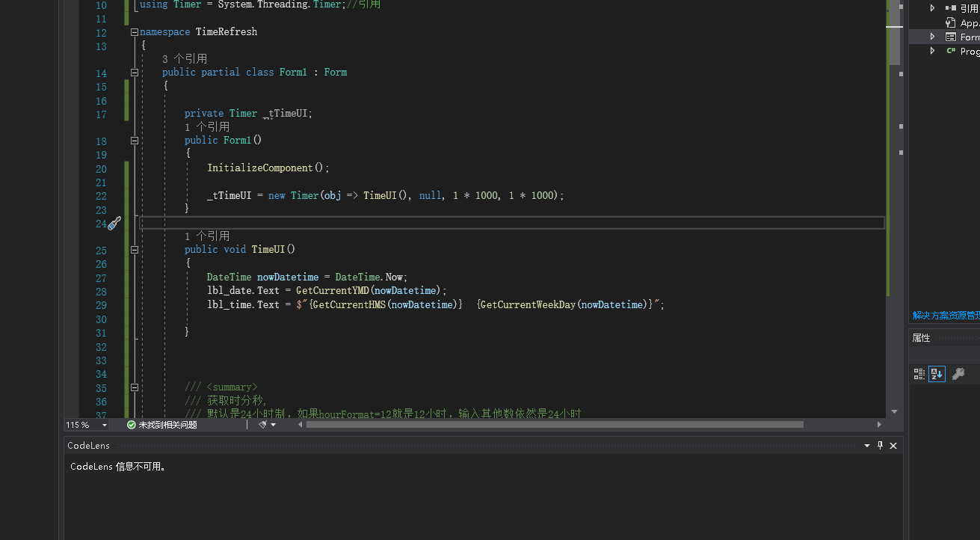This screenshot has width=980, height=540.
Task: Click the screwdriver quick actions icon on line 24
Action: pos(114,223)
